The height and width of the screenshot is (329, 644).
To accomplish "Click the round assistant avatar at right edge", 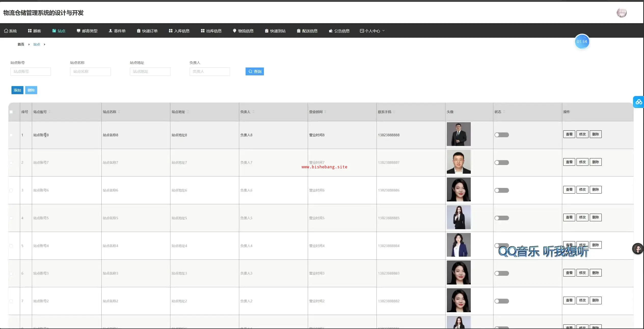I will click(x=638, y=249).
